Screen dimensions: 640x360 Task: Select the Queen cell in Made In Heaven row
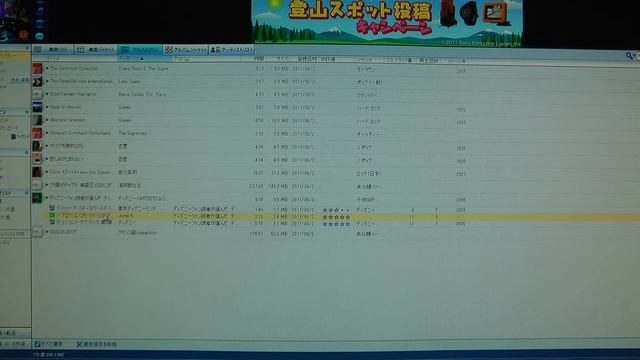click(x=124, y=107)
